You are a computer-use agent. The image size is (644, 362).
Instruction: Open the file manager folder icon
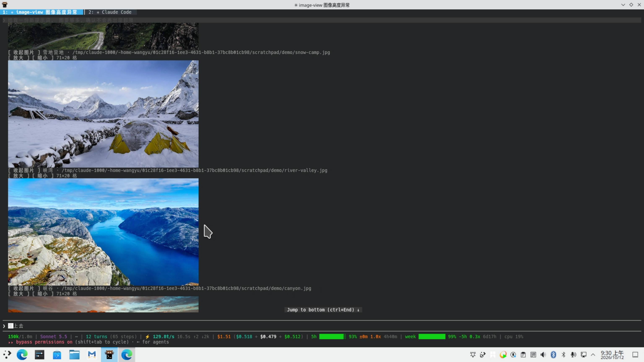coord(74,354)
